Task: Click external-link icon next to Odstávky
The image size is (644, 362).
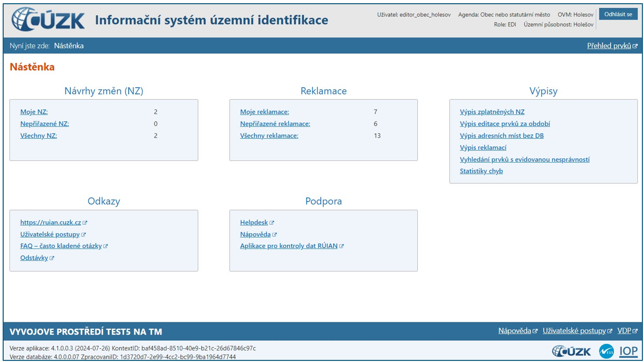Action: [52, 258]
